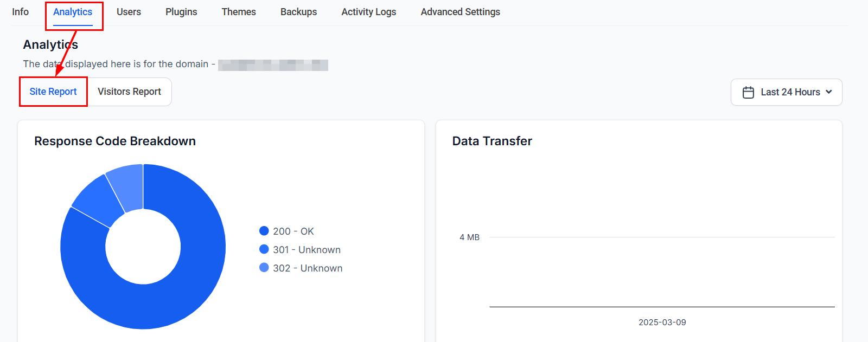Click the 2025-03-09 date axis label
The image size is (868, 342).
[x=662, y=322]
